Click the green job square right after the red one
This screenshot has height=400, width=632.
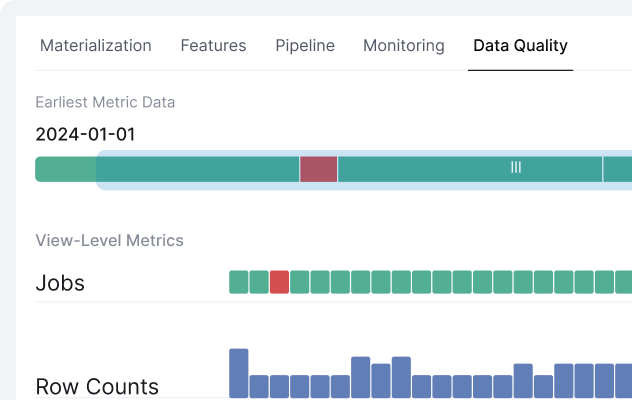point(300,282)
